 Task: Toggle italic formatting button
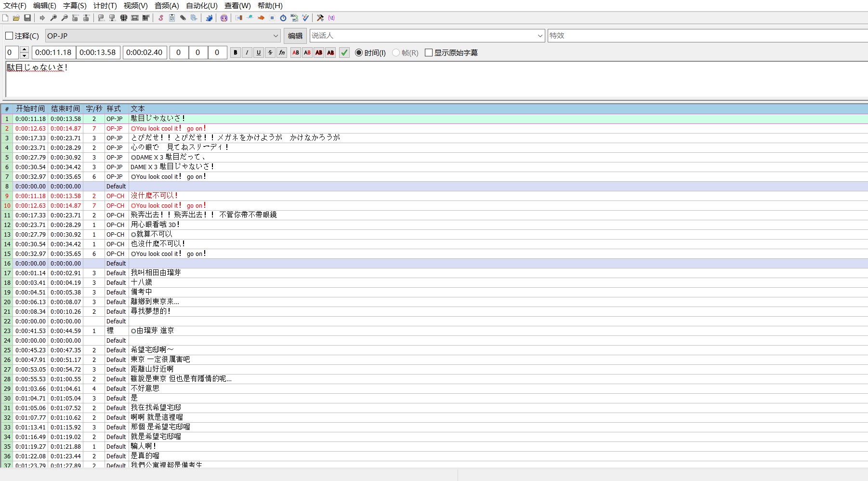coord(247,53)
